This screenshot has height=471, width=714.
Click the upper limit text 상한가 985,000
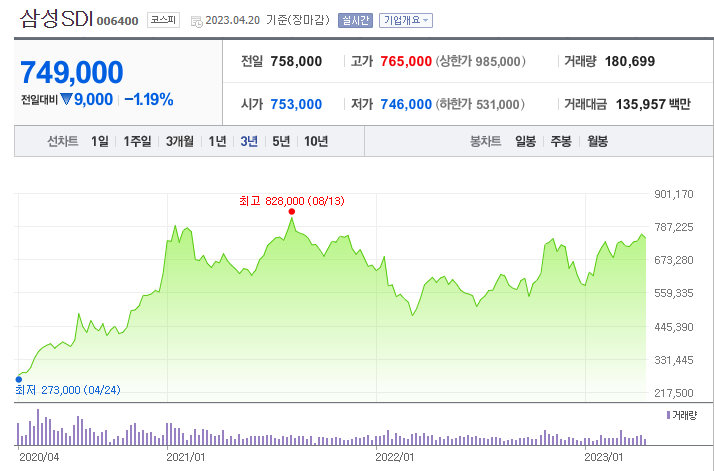481,61
